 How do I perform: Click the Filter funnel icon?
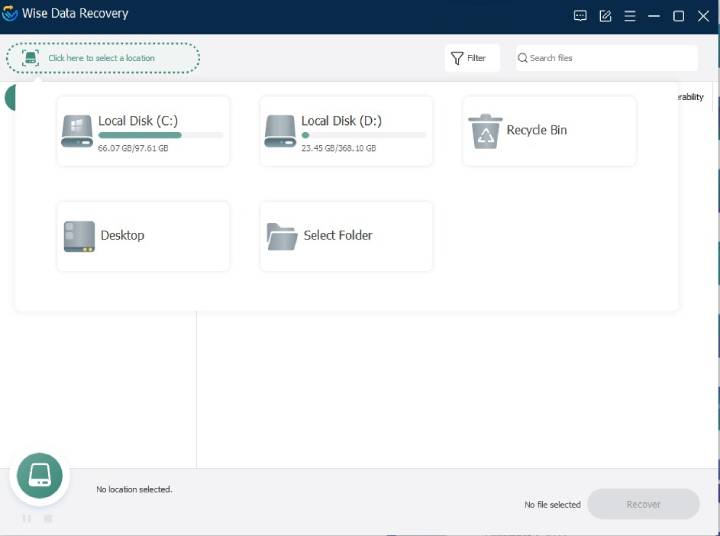[x=457, y=58]
